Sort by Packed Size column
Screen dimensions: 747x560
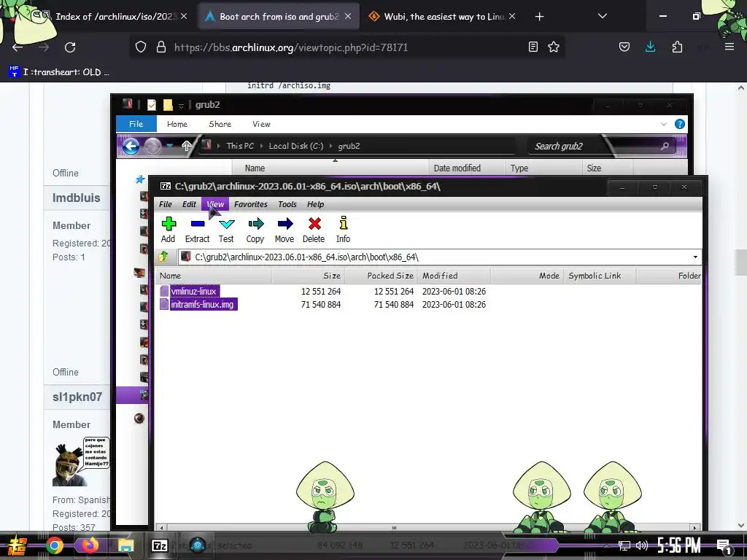point(381,276)
